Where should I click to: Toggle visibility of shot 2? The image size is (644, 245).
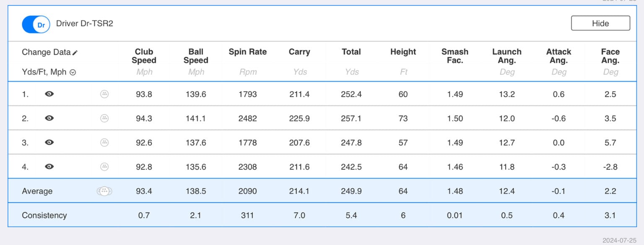click(x=49, y=119)
